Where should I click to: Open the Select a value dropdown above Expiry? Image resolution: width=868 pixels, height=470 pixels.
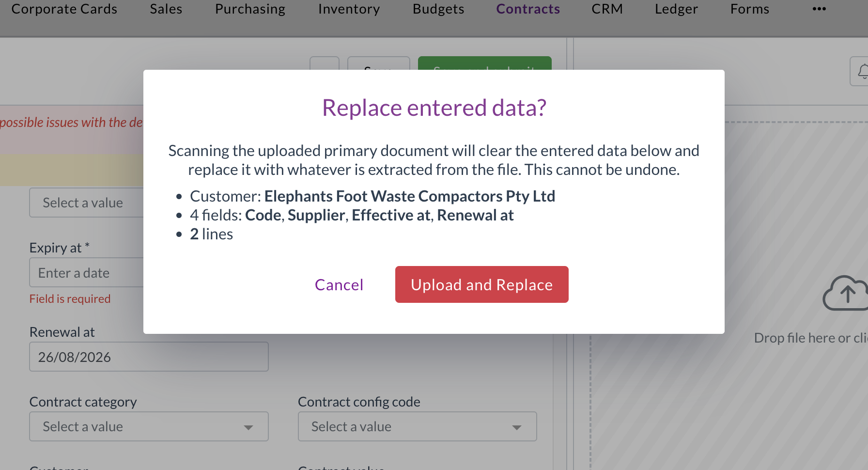[x=86, y=203]
